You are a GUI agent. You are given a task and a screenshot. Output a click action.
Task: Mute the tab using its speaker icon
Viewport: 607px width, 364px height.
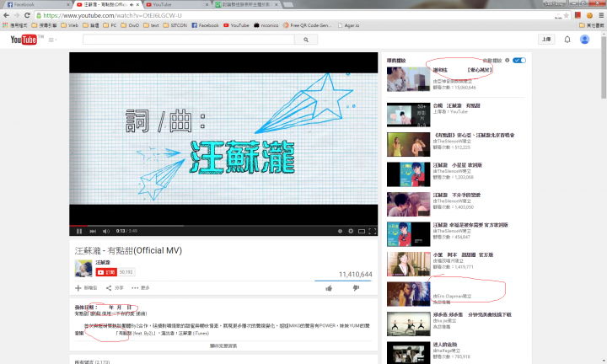[x=132, y=5]
